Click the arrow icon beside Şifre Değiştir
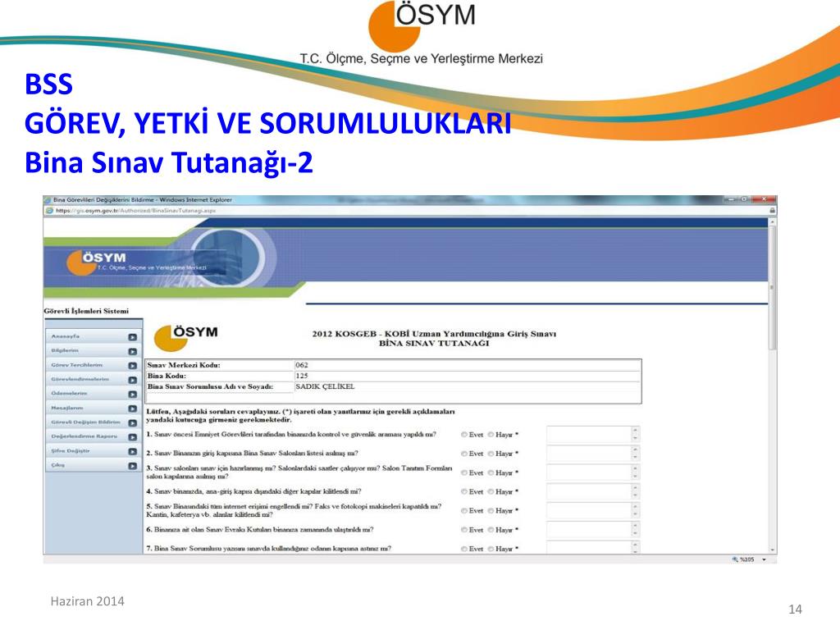Image resolution: width=840 pixels, height=630 pixels. click(x=132, y=452)
